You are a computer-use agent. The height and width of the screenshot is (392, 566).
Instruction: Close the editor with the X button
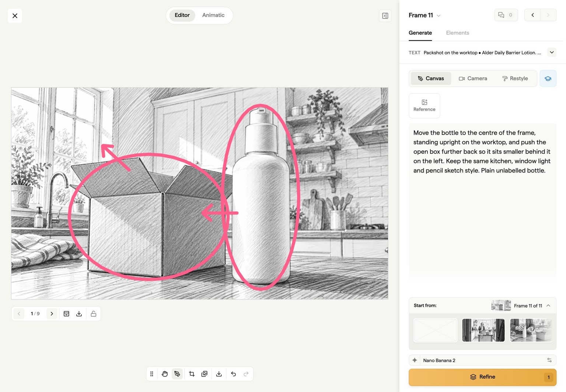click(15, 15)
